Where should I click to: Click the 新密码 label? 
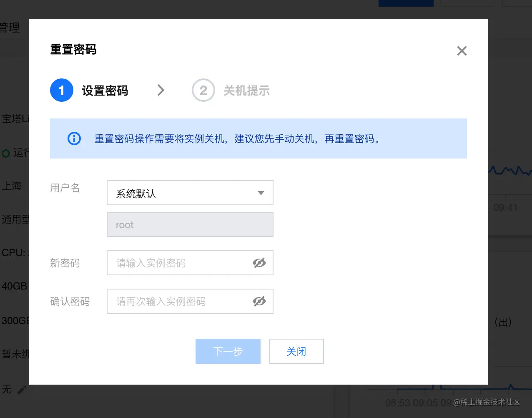[x=65, y=263]
